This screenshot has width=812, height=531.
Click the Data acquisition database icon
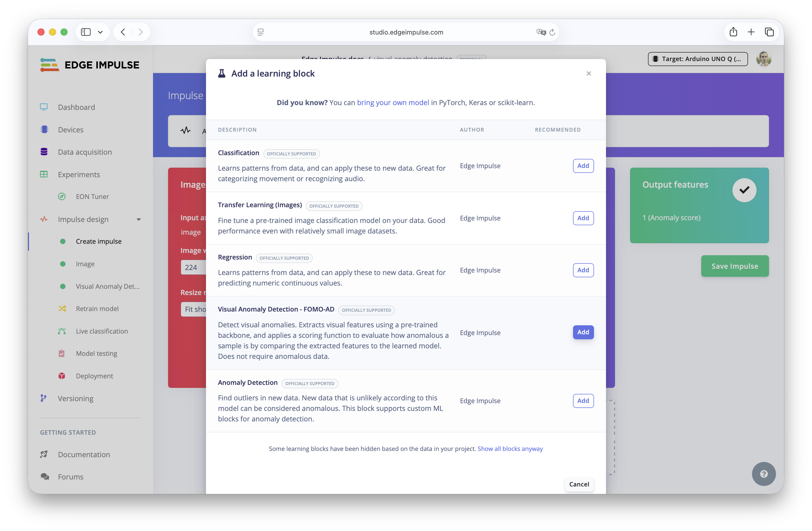click(44, 152)
